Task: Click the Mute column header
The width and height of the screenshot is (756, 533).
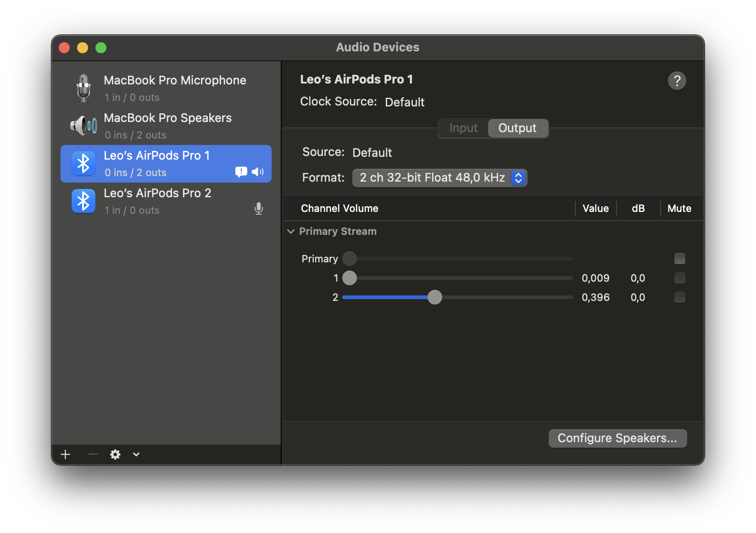Action: click(679, 208)
